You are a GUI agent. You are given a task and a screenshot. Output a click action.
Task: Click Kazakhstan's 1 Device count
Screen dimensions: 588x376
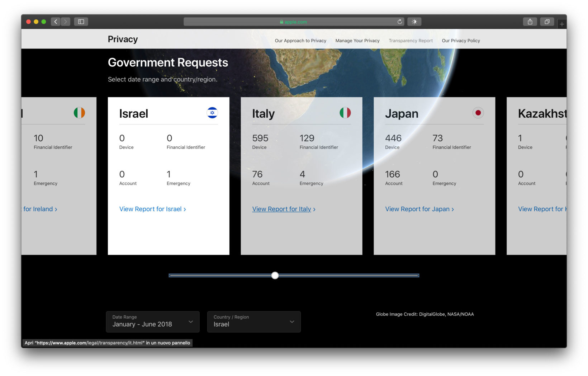(520, 138)
